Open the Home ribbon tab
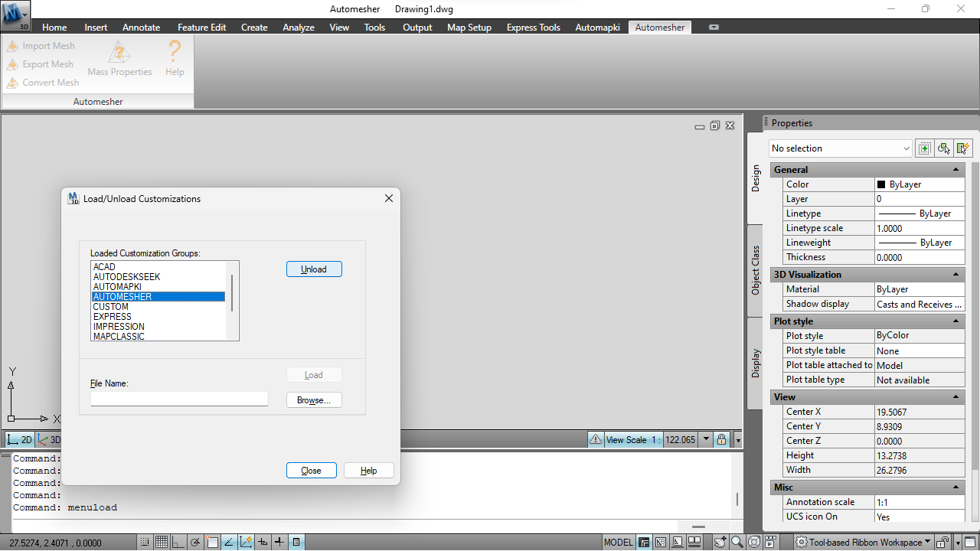980x551 pixels. pos(54,27)
